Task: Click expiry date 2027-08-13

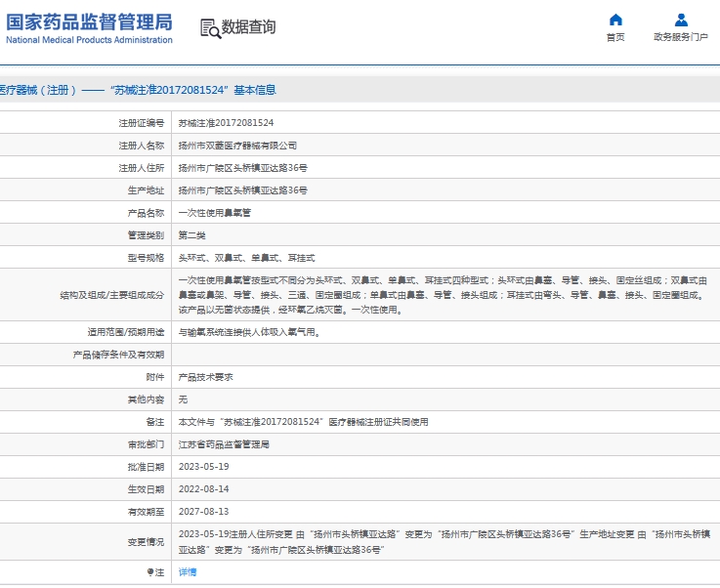Action: point(203,512)
